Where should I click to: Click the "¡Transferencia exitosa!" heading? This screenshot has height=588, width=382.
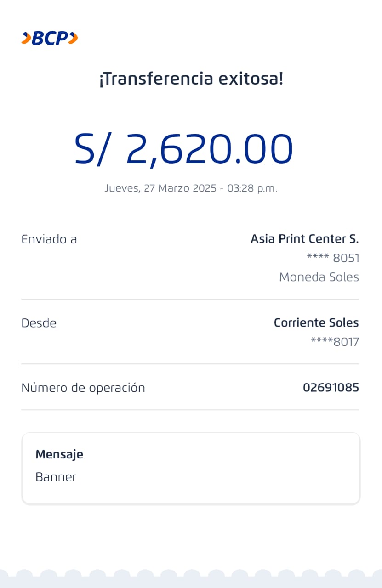tap(191, 79)
